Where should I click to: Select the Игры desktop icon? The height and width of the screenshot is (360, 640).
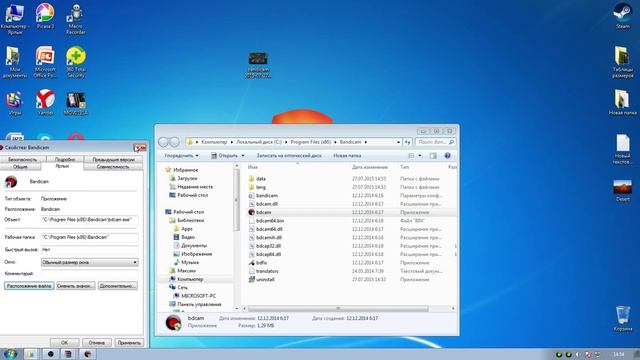point(15,101)
